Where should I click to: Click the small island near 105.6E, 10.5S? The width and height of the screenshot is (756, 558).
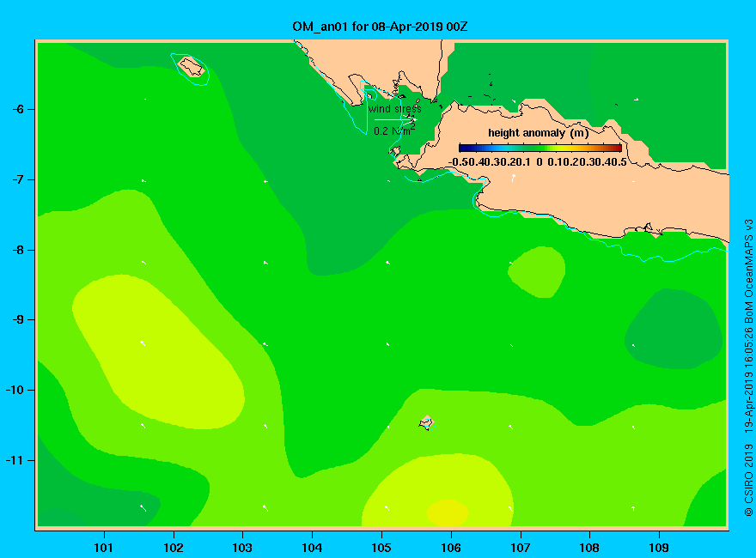[427, 423]
